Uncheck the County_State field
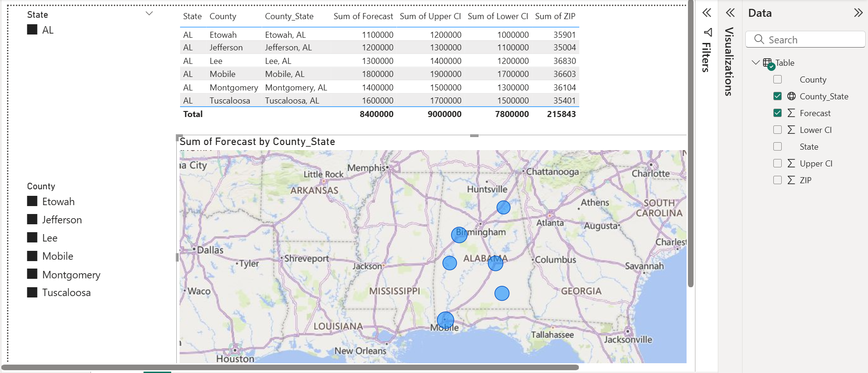This screenshot has width=868, height=373. pos(778,96)
